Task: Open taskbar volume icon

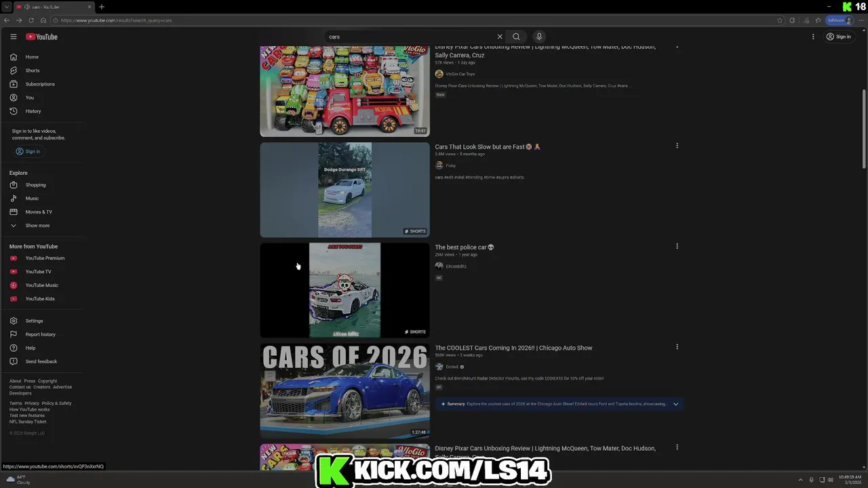Action: pyautogui.click(x=830, y=480)
